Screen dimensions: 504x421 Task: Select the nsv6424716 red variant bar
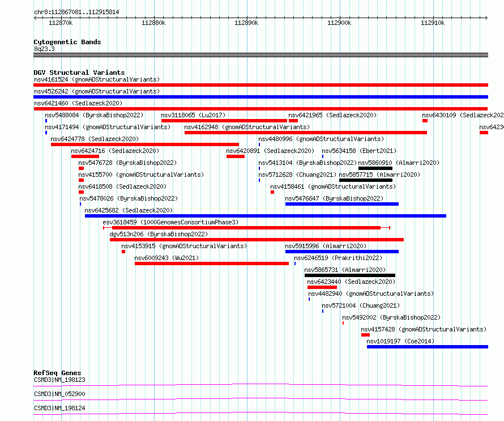(x=85, y=156)
